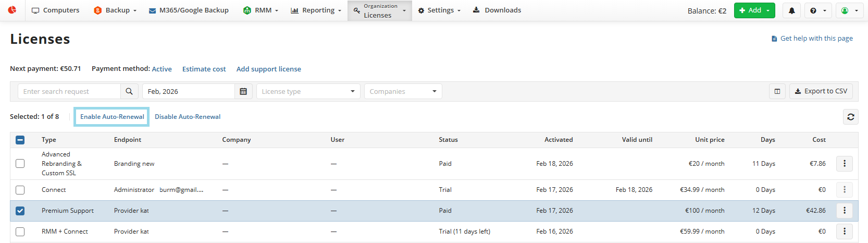The height and width of the screenshot is (243, 868).
Task: Open the Estimate cost link
Action: click(x=204, y=69)
